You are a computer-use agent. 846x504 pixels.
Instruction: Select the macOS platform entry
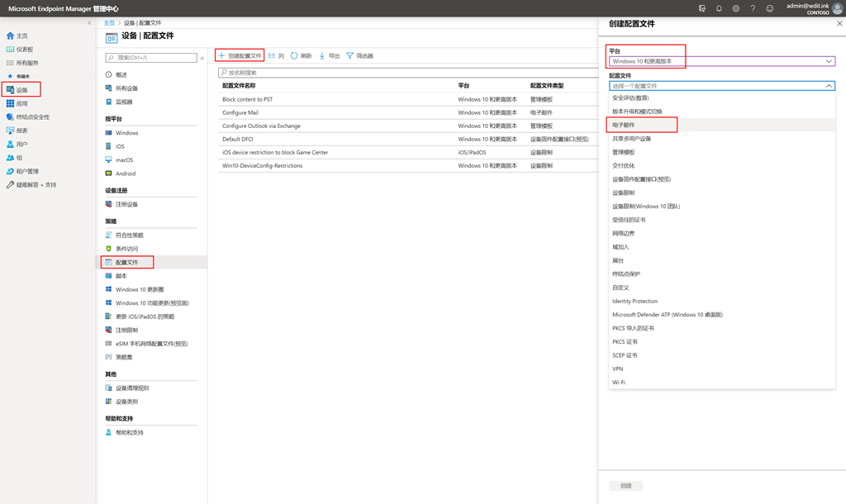pos(124,159)
